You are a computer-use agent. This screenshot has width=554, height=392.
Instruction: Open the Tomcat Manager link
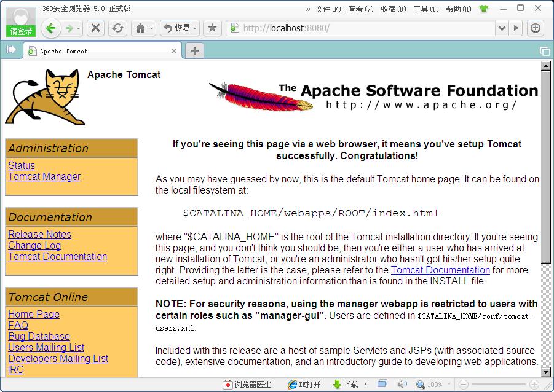(x=44, y=176)
